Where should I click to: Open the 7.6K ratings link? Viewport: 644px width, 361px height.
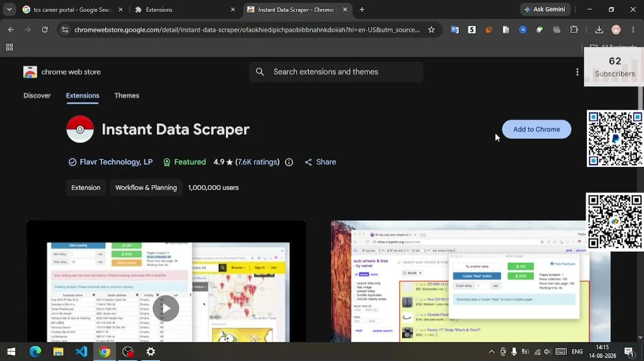257,162
